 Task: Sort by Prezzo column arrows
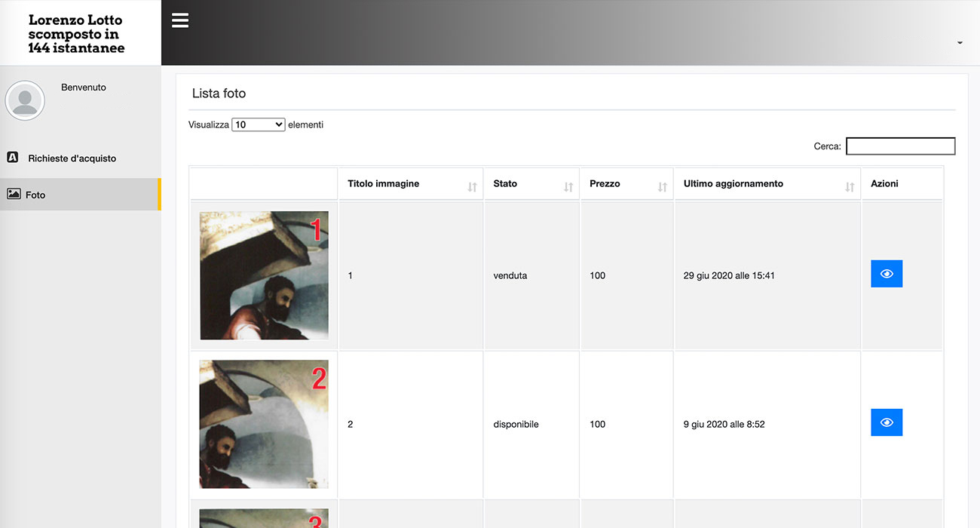[662, 187]
